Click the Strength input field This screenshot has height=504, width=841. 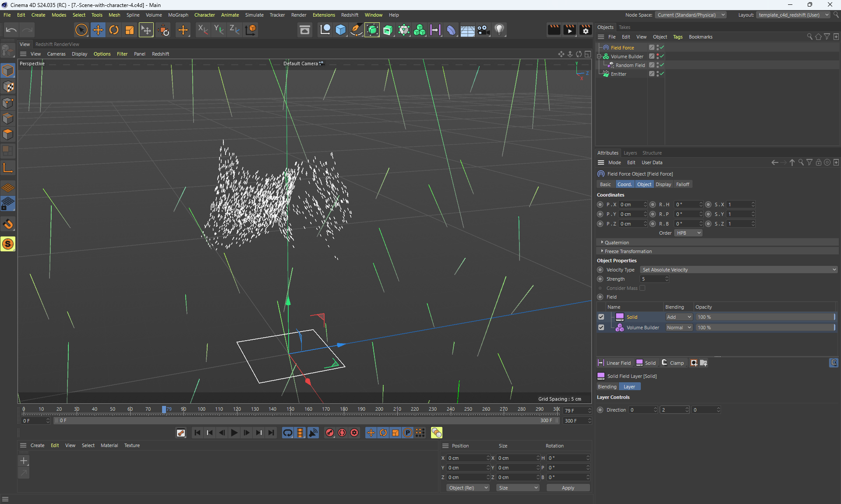pos(652,279)
